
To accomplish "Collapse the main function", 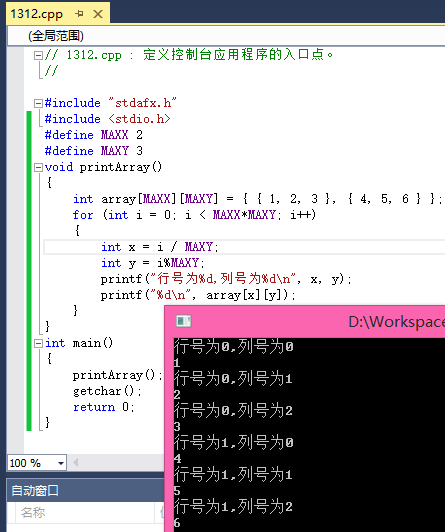I will tap(38, 343).
